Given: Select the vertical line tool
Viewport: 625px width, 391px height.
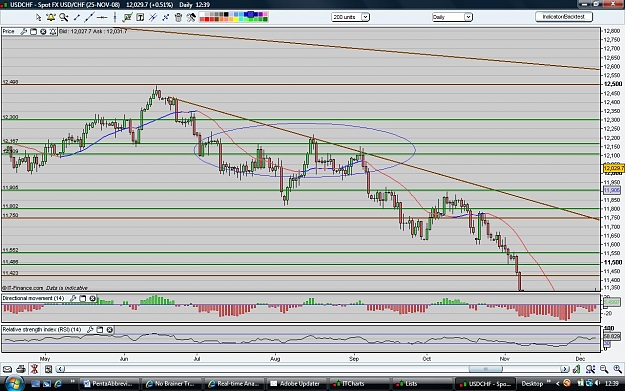Looking at the screenshot, I should pos(115,17).
